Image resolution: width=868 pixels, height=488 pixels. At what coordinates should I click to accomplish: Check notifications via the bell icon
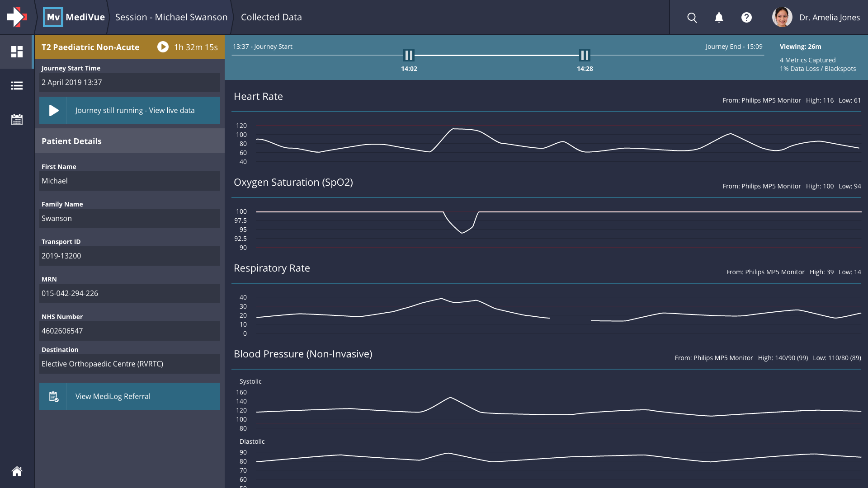click(719, 18)
